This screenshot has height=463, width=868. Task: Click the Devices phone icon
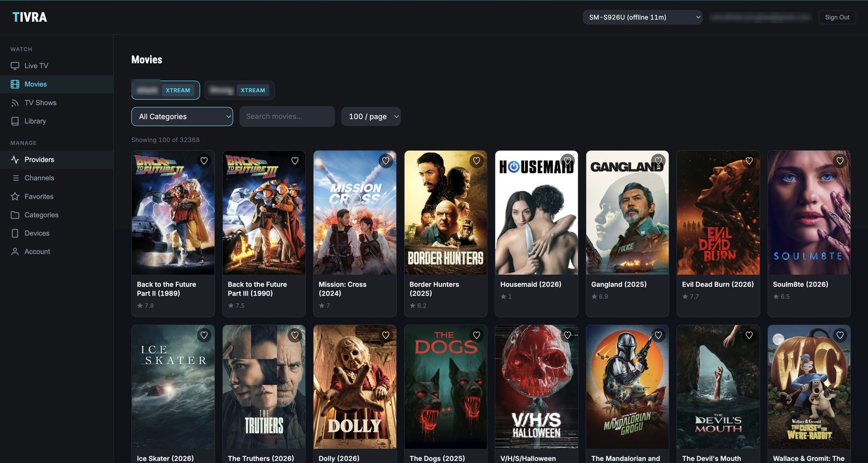click(x=15, y=233)
